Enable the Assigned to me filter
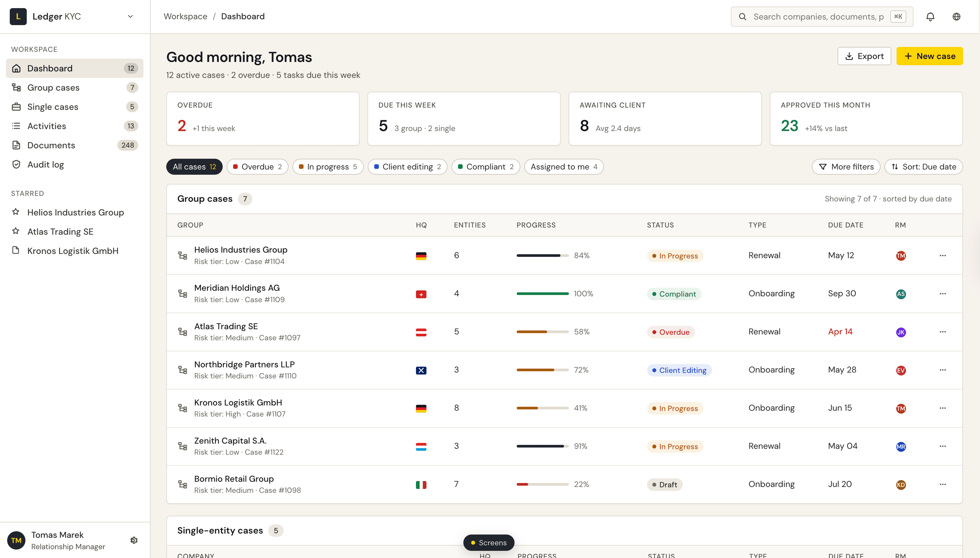This screenshot has height=558, width=980. [x=563, y=167]
